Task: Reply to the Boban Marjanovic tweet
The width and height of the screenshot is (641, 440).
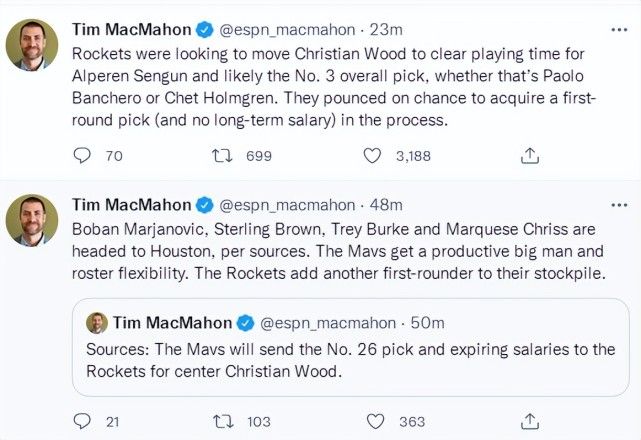Action: tap(85, 421)
